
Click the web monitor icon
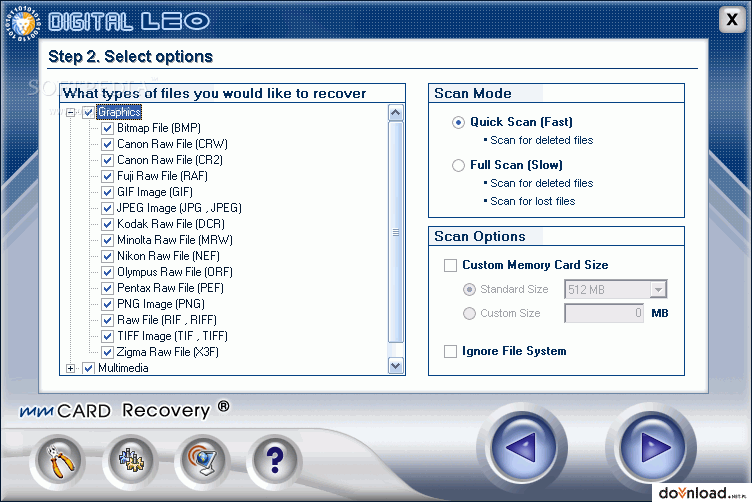coord(202,462)
